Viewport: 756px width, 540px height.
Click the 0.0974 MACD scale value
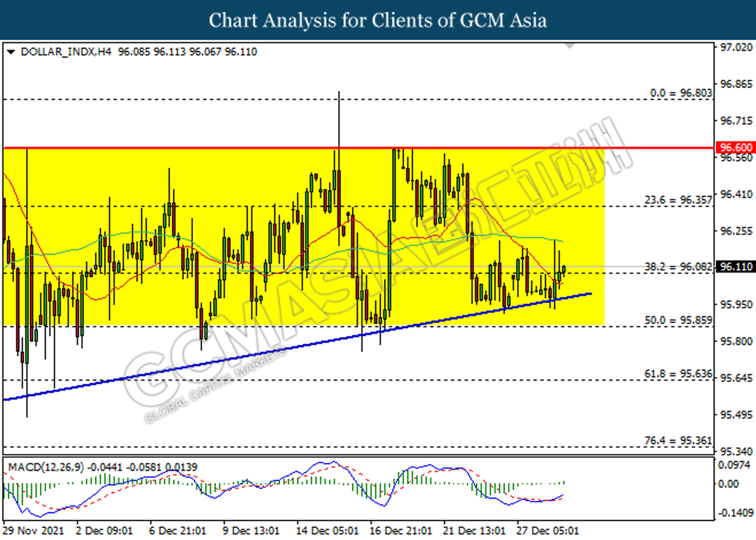point(735,464)
